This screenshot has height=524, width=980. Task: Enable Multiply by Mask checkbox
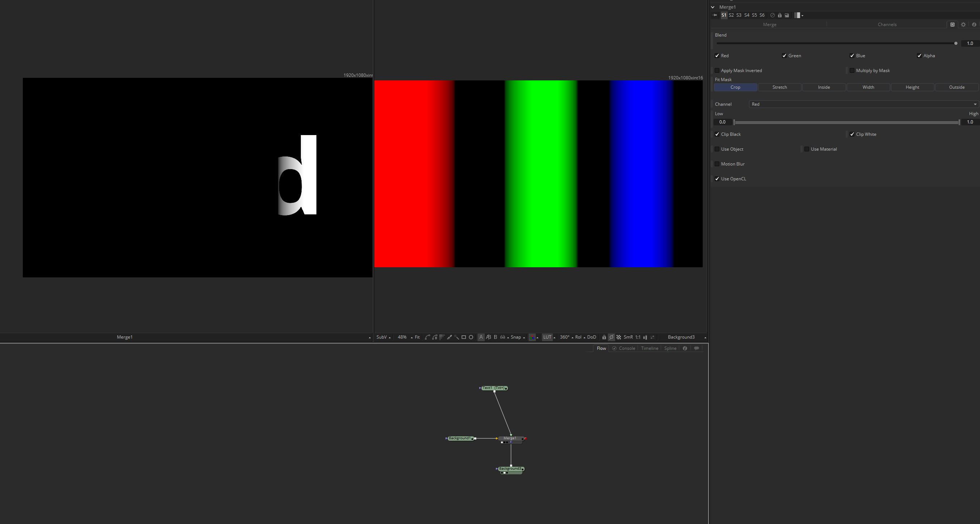point(852,70)
